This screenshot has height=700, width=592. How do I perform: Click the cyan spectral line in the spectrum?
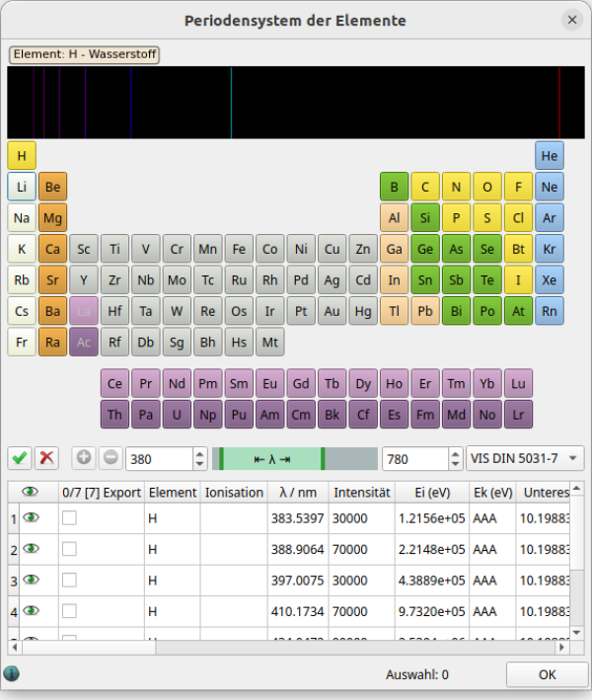coord(231,103)
